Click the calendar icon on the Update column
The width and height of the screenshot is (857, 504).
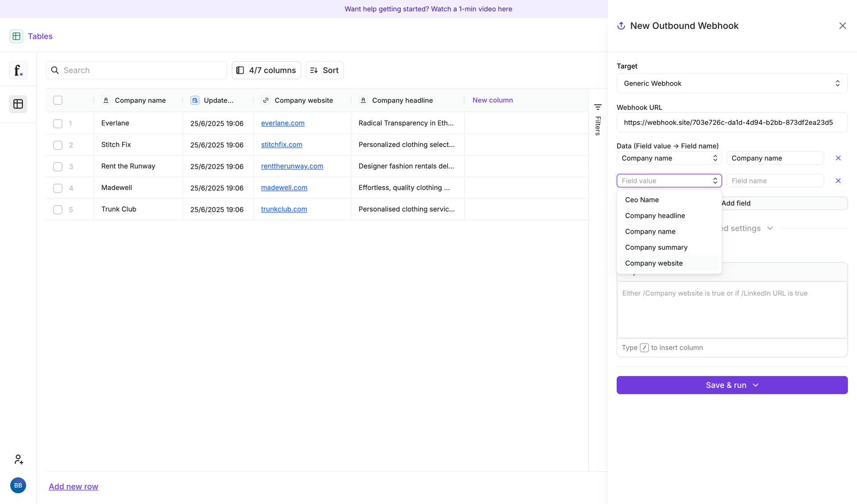coord(195,100)
